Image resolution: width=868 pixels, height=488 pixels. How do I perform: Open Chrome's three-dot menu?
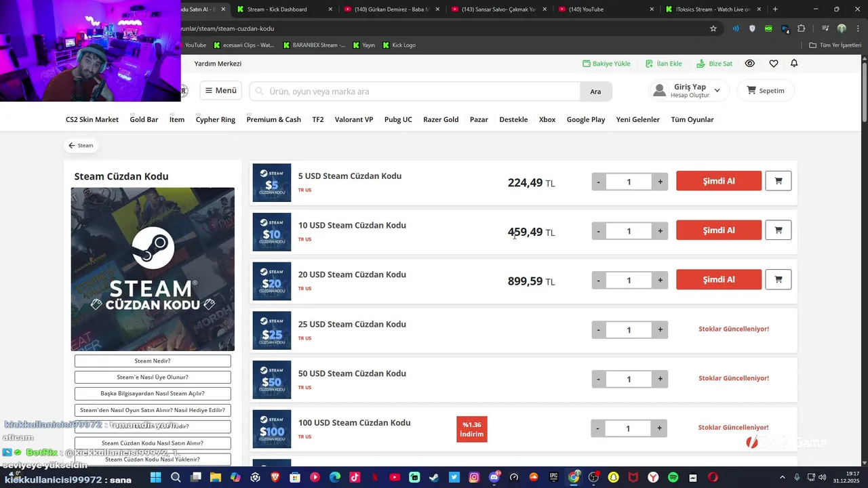[858, 28]
